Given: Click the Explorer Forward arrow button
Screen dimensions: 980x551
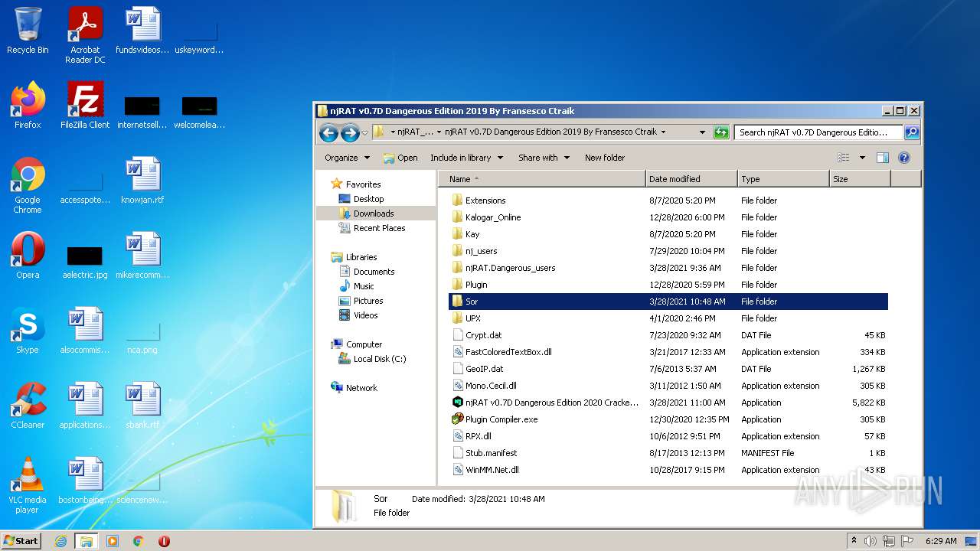Looking at the screenshot, I should pos(350,132).
